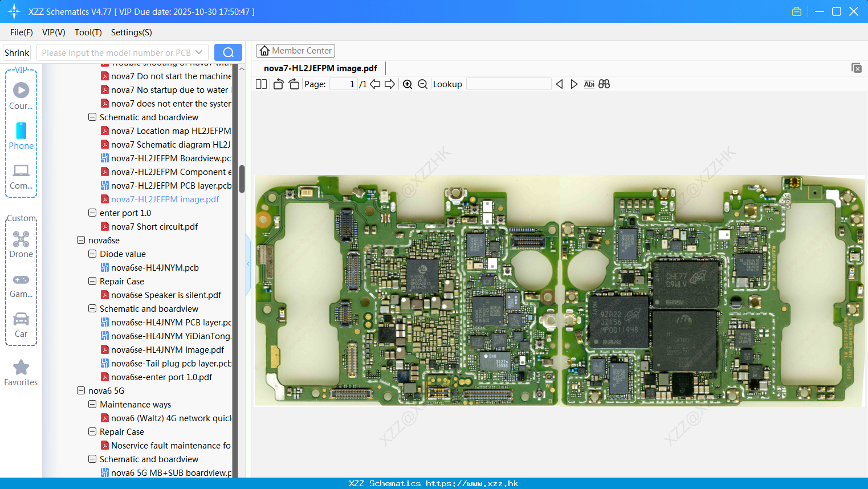
Task: Open the Tool(T) menu
Action: point(88,32)
